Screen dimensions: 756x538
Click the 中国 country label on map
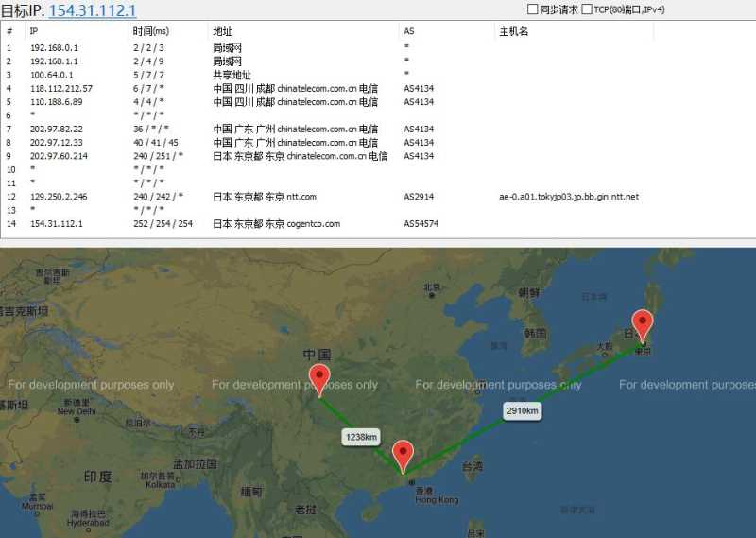pos(317,355)
